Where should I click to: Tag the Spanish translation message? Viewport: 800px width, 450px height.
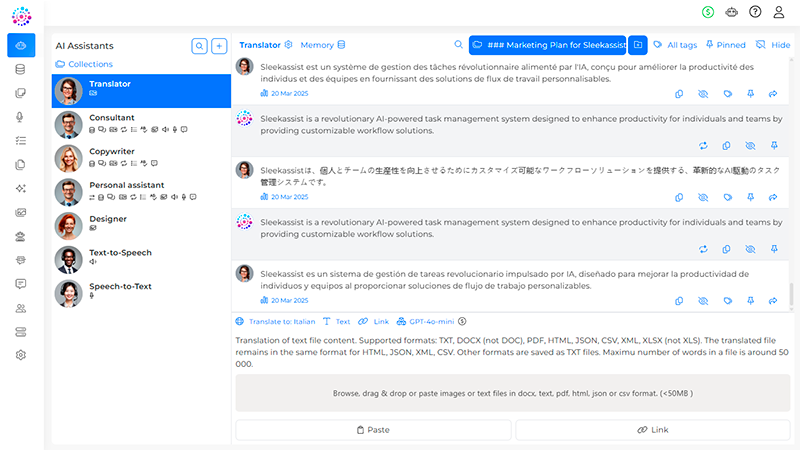(728, 301)
